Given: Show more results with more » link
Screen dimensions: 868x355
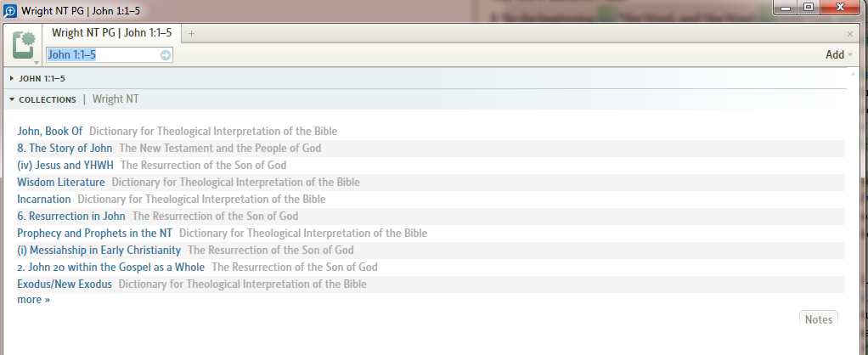Looking at the screenshot, I should click(34, 300).
